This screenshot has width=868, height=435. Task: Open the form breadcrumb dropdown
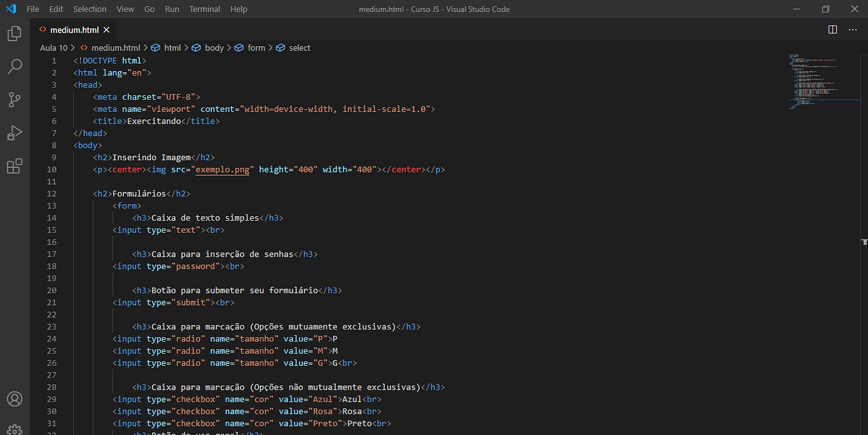(x=256, y=47)
